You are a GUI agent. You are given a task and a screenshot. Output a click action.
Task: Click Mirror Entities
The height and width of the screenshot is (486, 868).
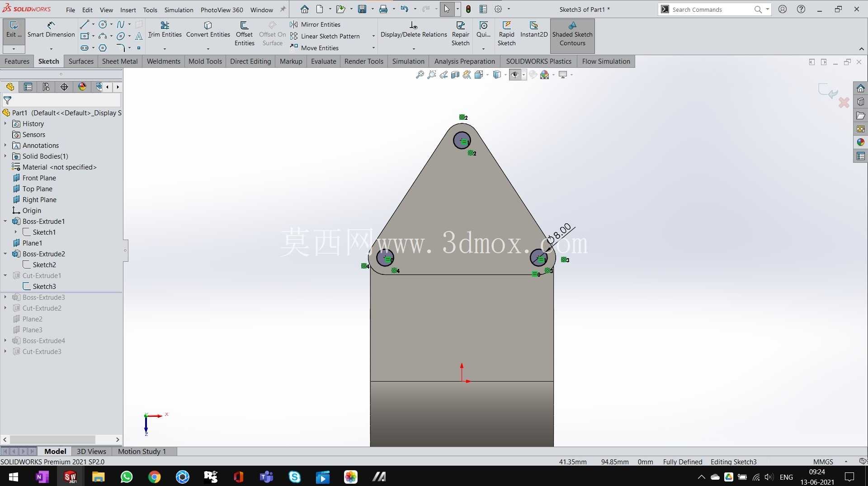(316, 24)
